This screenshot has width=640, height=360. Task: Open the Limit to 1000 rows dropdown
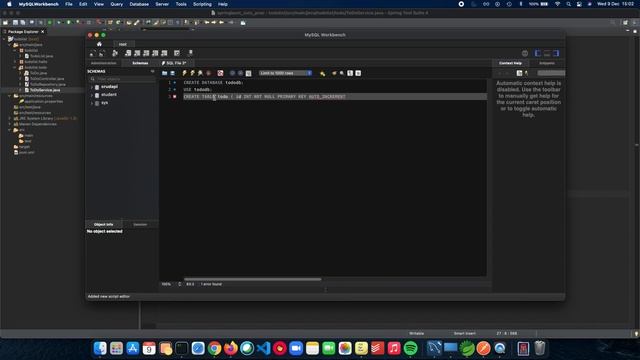click(286, 73)
